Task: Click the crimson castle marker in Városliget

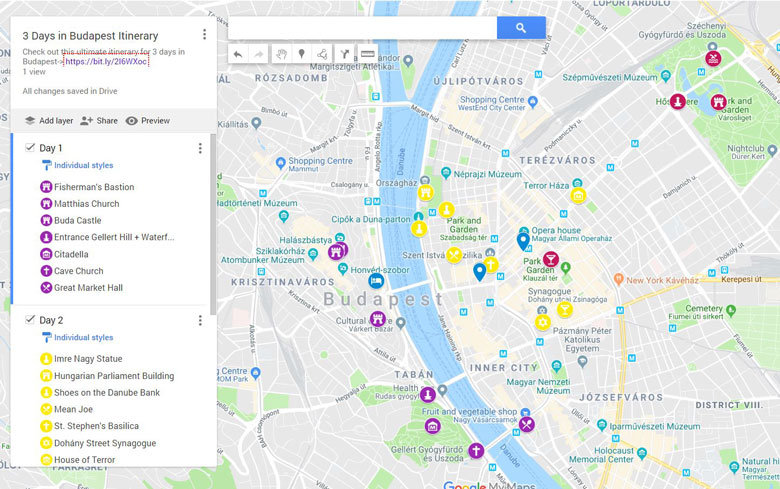Action: coord(718,102)
